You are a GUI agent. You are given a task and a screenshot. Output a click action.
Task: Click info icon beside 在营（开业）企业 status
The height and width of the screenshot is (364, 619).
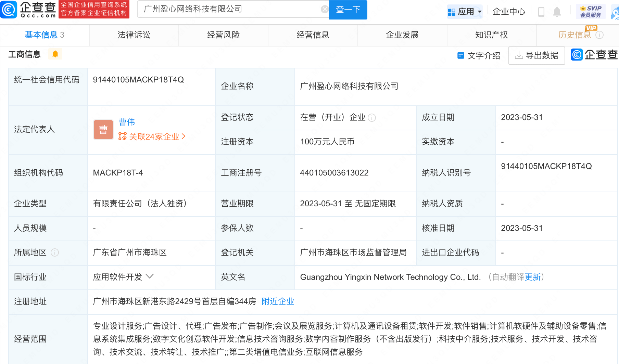pyautogui.click(x=372, y=117)
